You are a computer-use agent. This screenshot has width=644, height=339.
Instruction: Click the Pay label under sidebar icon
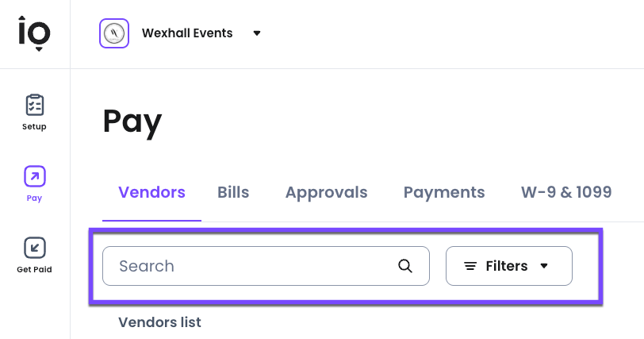(34, 198)
